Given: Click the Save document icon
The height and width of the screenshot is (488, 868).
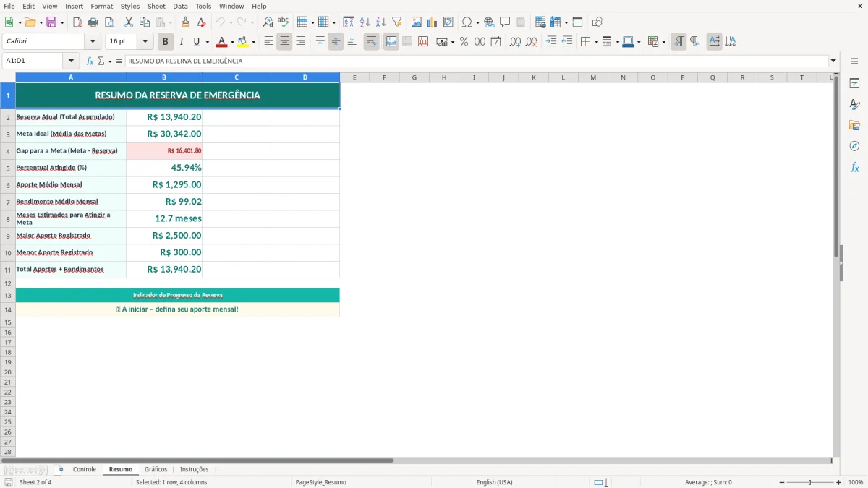Looking at the screenshot, I should click(51, 22).
